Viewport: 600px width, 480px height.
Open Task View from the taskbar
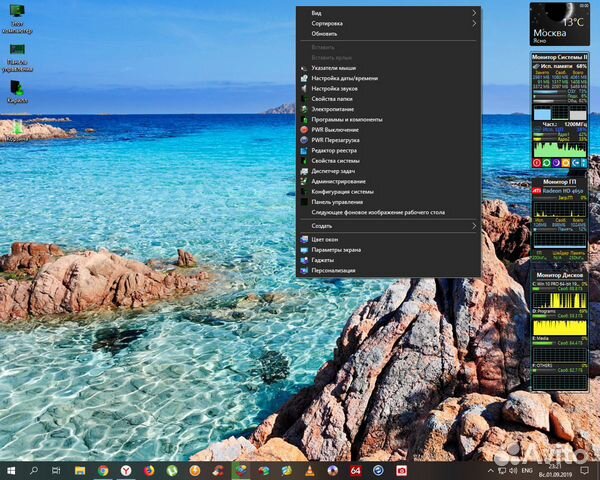(56, 470)
